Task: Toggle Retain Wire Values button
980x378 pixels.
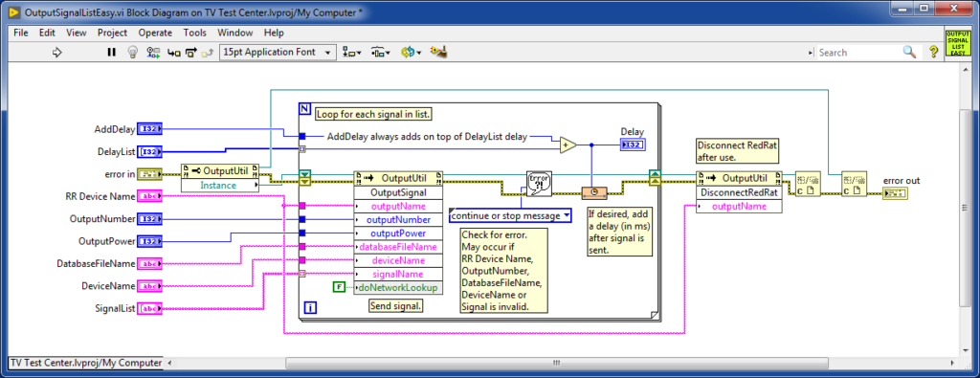Action: coord(153,53)
